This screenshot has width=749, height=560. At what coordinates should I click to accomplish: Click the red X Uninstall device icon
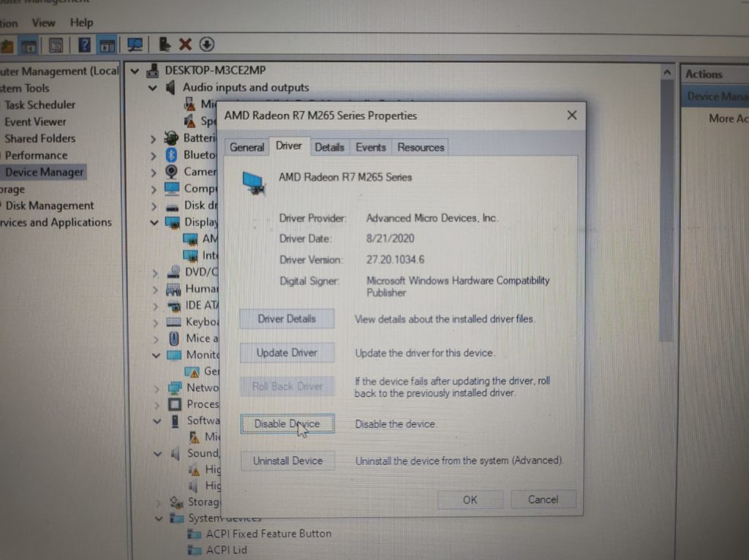pyautogui.click(x=185, y=45)
